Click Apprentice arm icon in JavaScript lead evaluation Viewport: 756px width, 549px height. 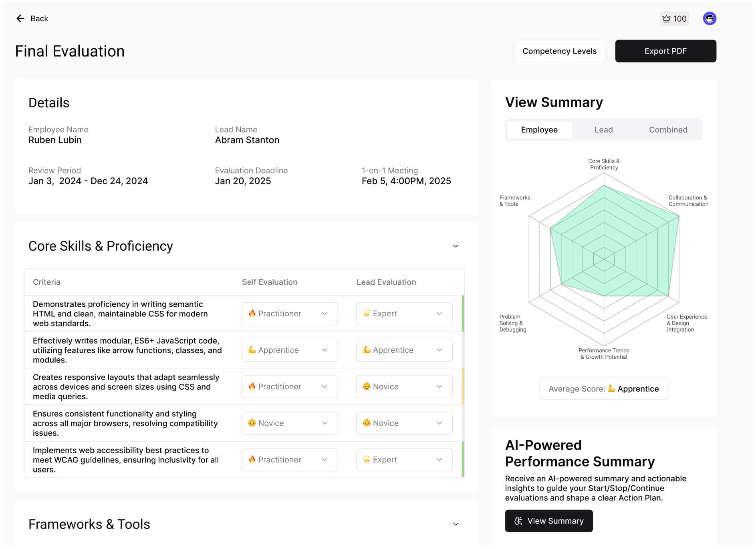[x=367, y=350]
